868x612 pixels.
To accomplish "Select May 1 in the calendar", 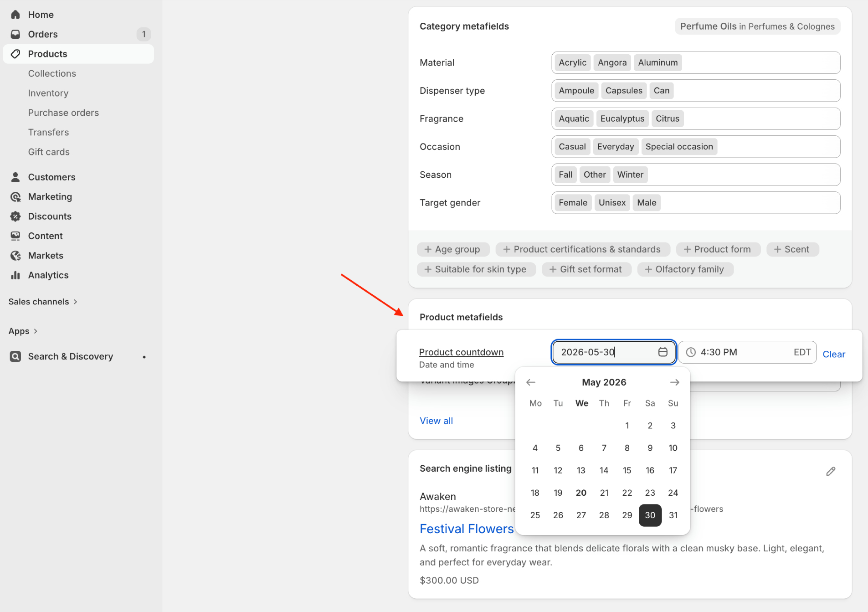I will pyautogui.click(x=627, y=426).
